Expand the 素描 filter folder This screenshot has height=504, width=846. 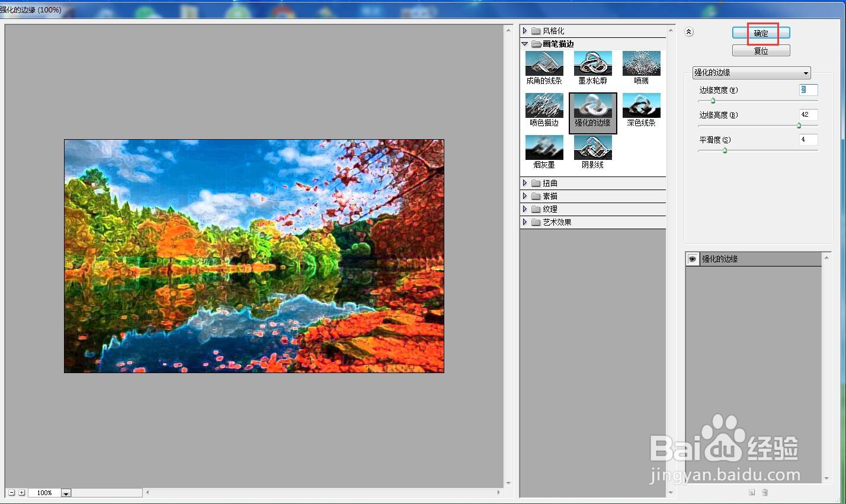click(525, 196)
